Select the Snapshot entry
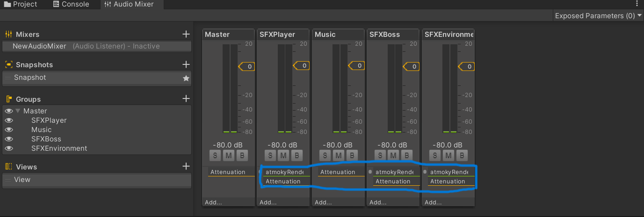The width and height of the screenshot is (644, 217). point(97,77)
